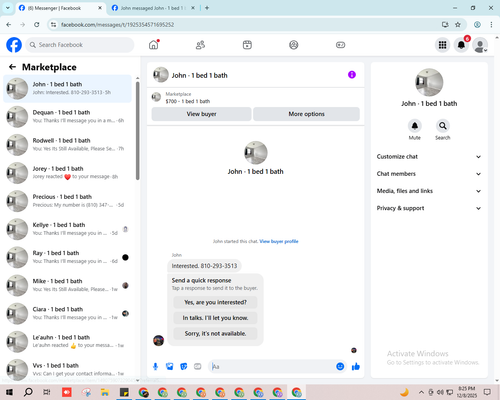Screen dimensions: 500x400
Task: Open the Groups icon in top navigation
Action: point(294,45)
